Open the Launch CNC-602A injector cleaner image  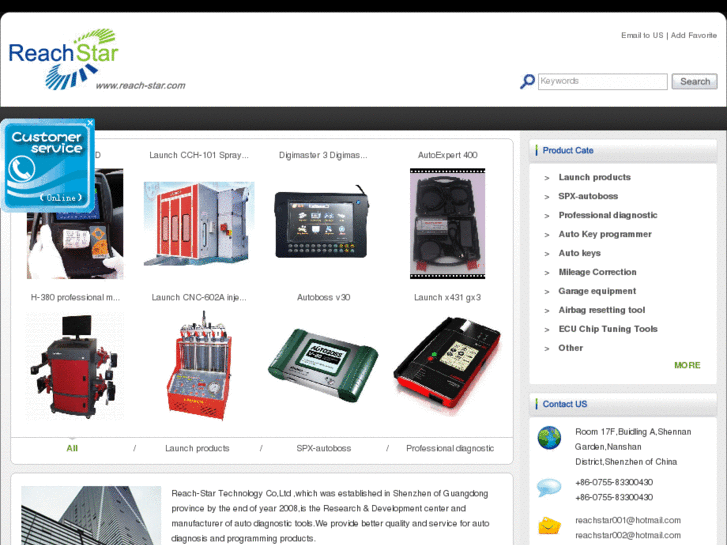[x=200, y=366]
